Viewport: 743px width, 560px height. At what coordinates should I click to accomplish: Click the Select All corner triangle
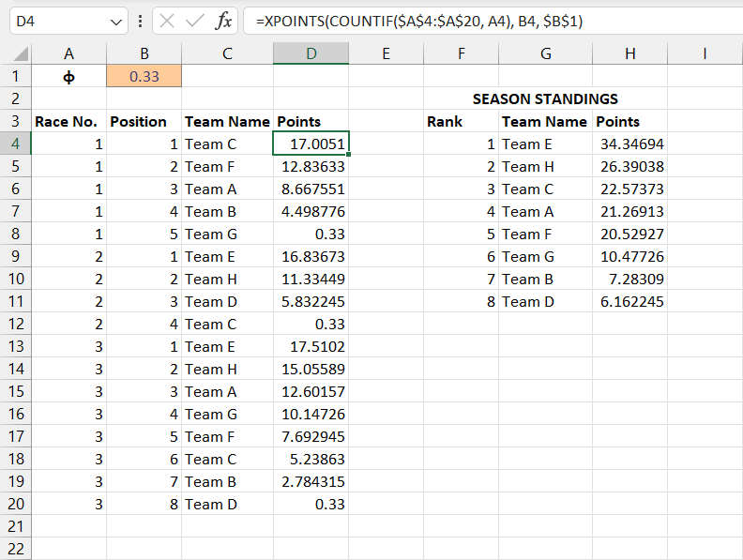click(16, 54)
